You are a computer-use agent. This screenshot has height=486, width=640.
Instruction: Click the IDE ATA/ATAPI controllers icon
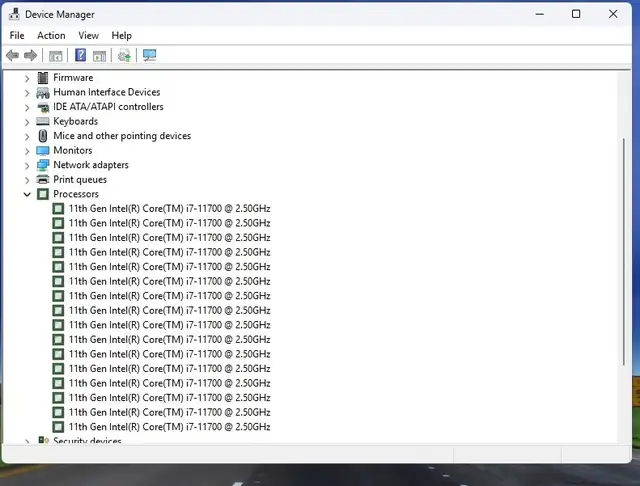pos(42,107)
